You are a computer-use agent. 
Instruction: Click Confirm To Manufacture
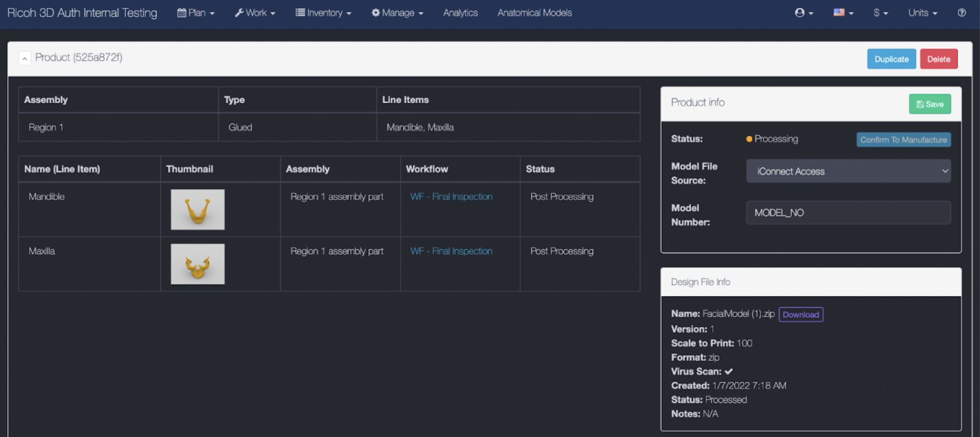(903, 140)
